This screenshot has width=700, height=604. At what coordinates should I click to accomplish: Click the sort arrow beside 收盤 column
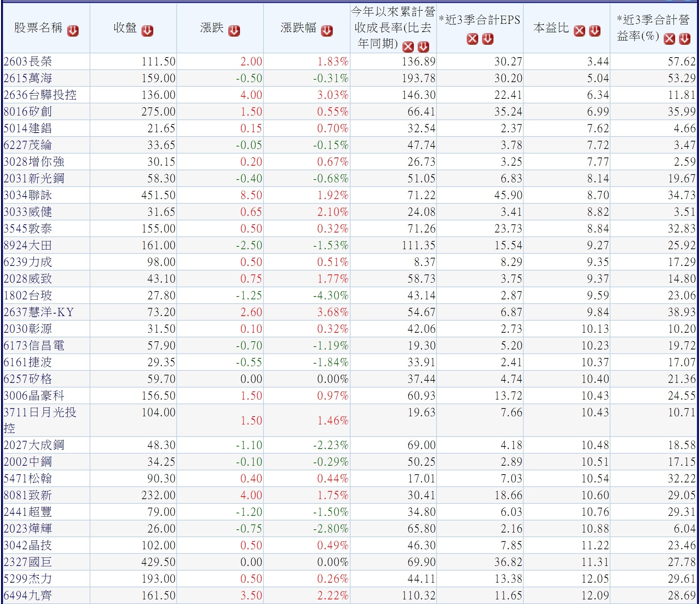(147, 31)
